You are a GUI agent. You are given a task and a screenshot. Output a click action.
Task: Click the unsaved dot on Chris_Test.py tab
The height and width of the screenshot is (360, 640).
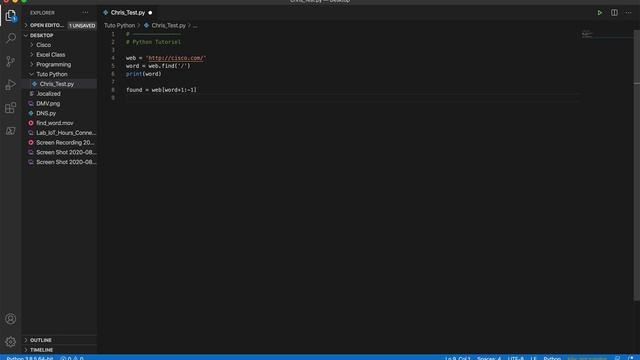coord(150,13)
